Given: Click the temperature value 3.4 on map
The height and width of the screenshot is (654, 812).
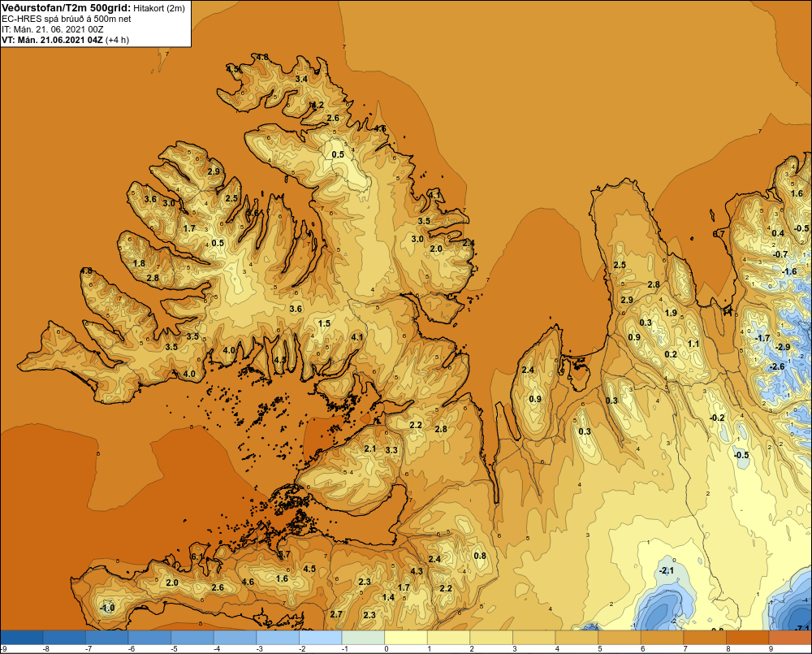Looking at the screenshot, I should pos(301,79).
